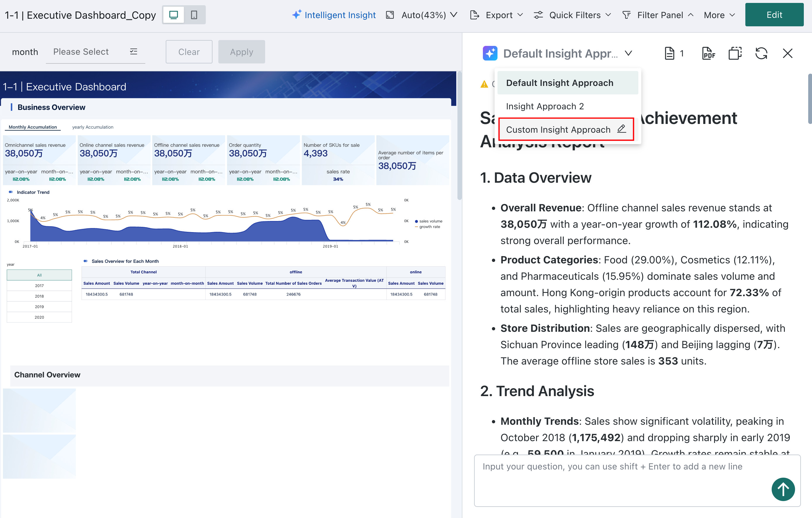Viewport: 812px width, 518px height.
Task: Select 2017 in the year list
Action: click(x=39, y=285)
